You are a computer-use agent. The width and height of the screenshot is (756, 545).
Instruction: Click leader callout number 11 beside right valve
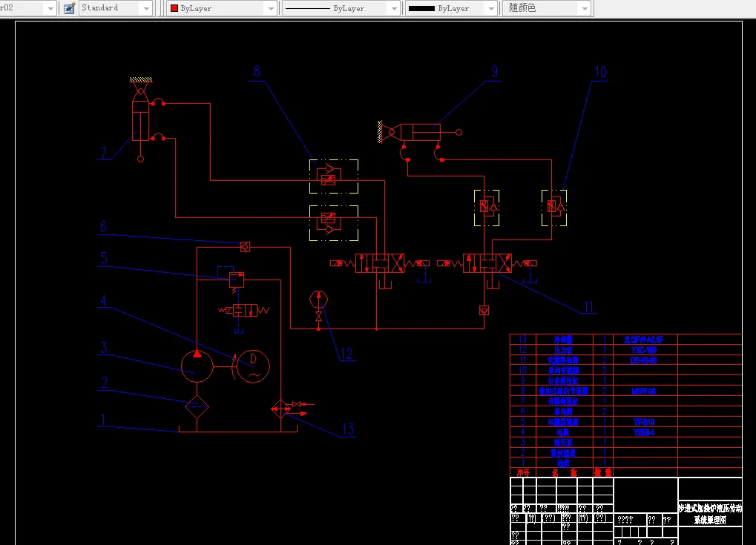click(x=588, y=307)
